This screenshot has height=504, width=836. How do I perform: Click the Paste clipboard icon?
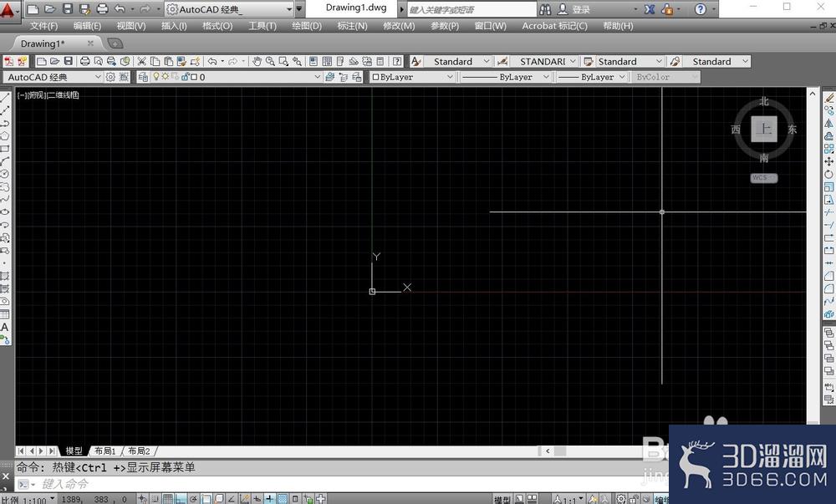tap(168, 61)
